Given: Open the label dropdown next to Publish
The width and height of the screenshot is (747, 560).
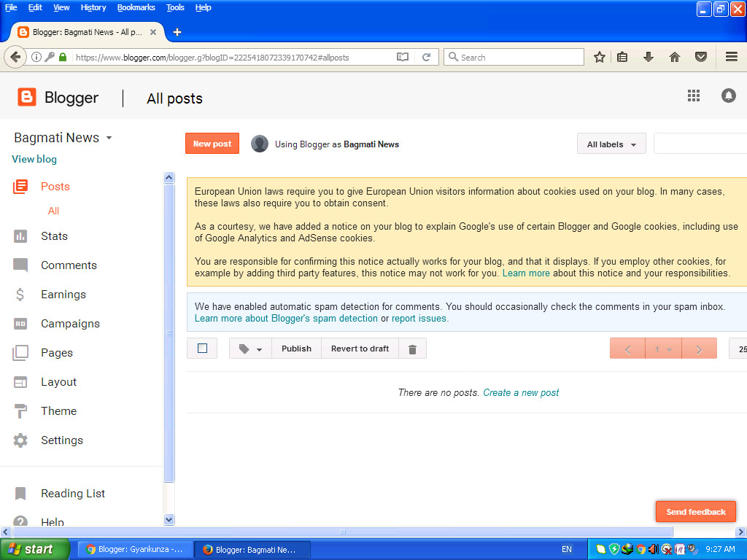Looking at the screenshot, I should [x=249, y=348].
